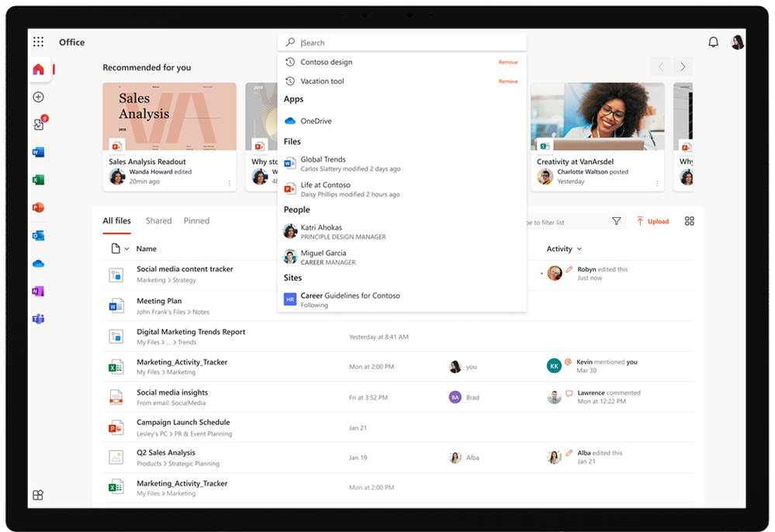Launch PowerPoint from the sidebar
The image size is (775, 532).
point(38,208)
